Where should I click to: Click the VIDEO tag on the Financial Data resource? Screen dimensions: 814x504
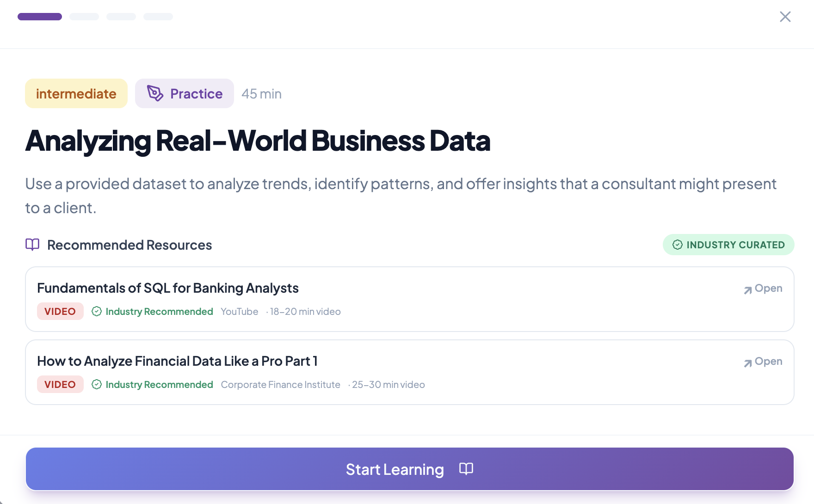(60, 384)
